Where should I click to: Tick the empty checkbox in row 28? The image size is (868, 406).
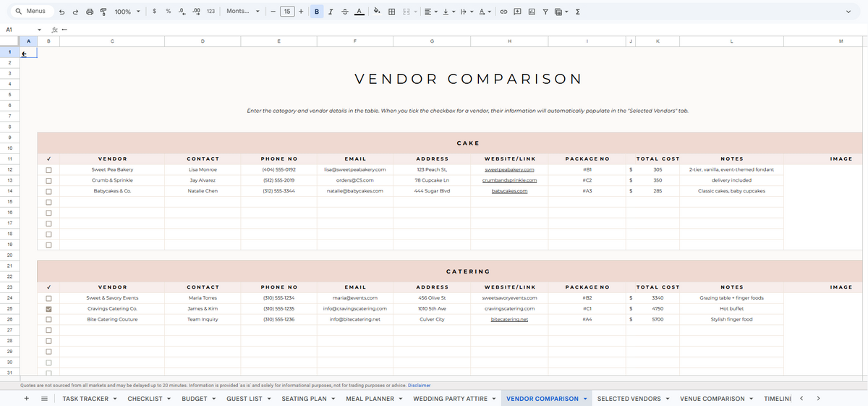[48, 341]
